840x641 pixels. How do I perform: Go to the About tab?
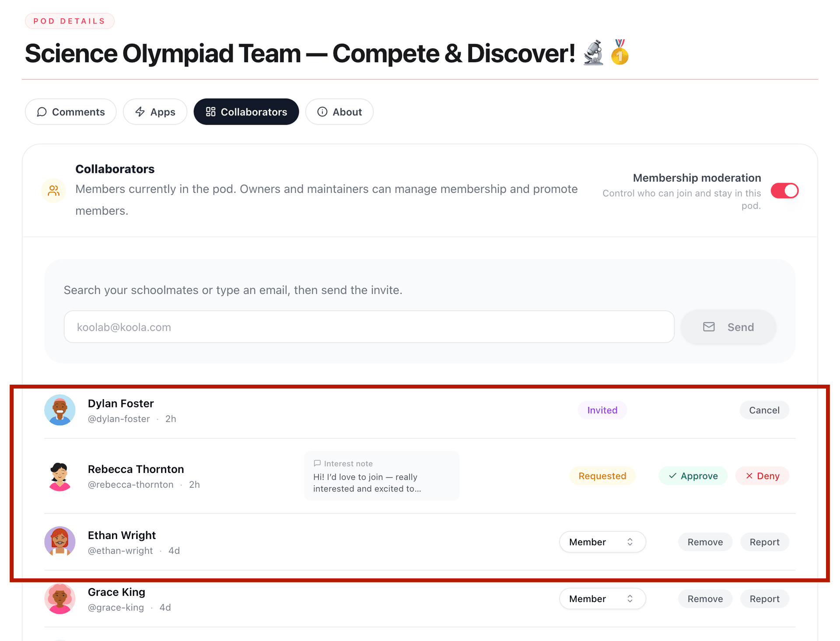click(x=339, y=112)
